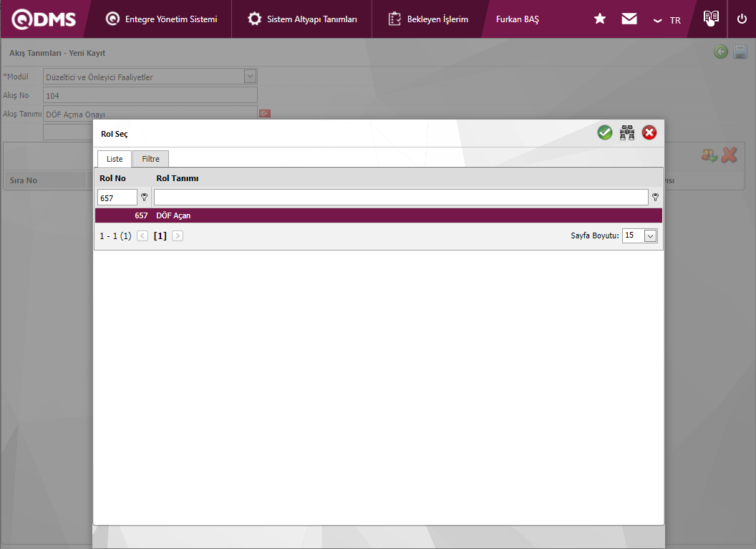
Task: Click the QDMS logo
Action: click(x=44, y=19)
